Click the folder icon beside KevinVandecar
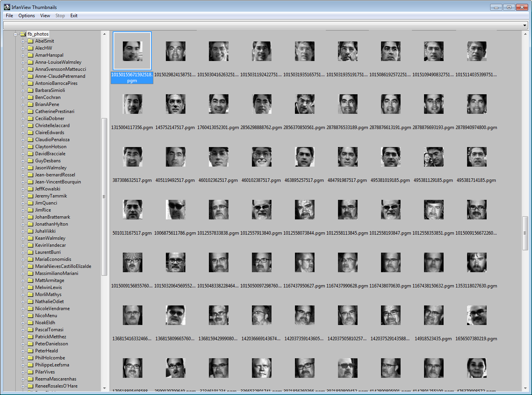Image resolution: width=532 pixels, height=395 pixels. tap(30, 245)
